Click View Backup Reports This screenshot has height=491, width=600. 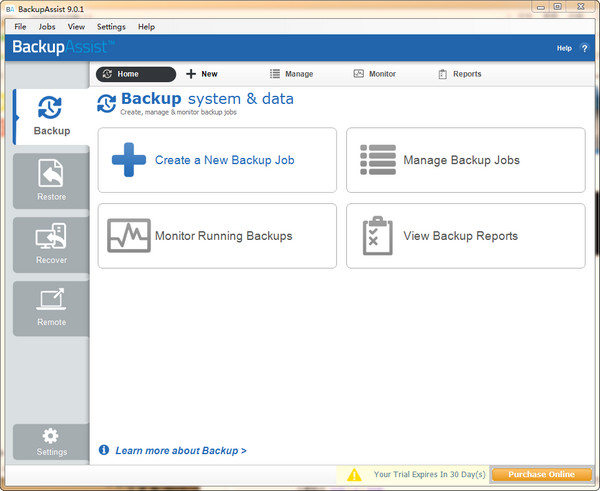click(466, 236)
